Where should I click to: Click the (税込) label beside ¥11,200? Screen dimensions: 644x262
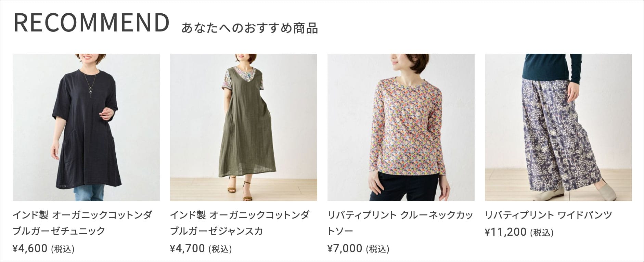(542, 233)
